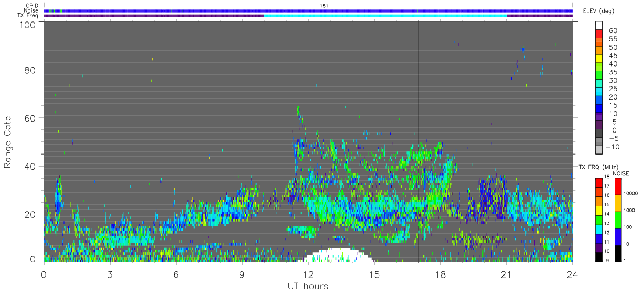This screenshot has width=644, height=297.
Task: Click the −10 label on ELEV colorbar
Action: click(612, 147)
